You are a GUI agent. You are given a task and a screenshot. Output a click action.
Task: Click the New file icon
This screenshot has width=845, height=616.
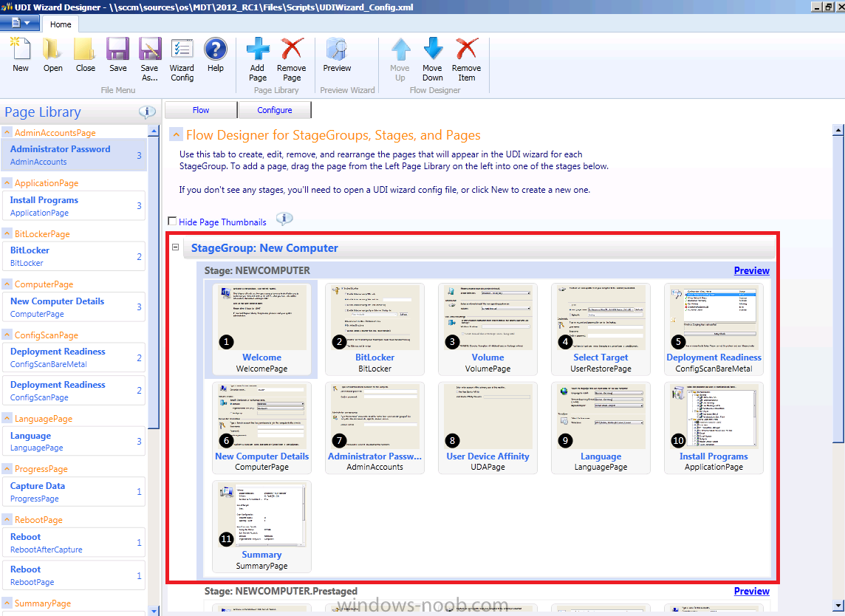coord(21,49)
